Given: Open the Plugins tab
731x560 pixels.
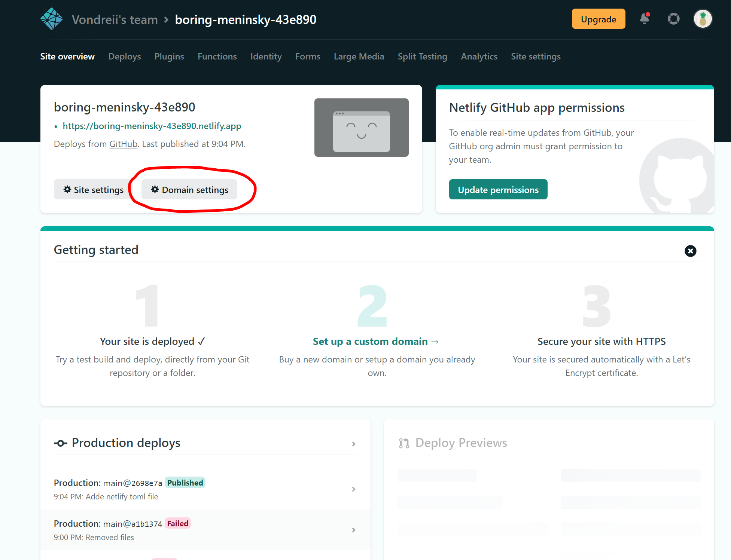Looking at the screenshot, I should 169,56.
